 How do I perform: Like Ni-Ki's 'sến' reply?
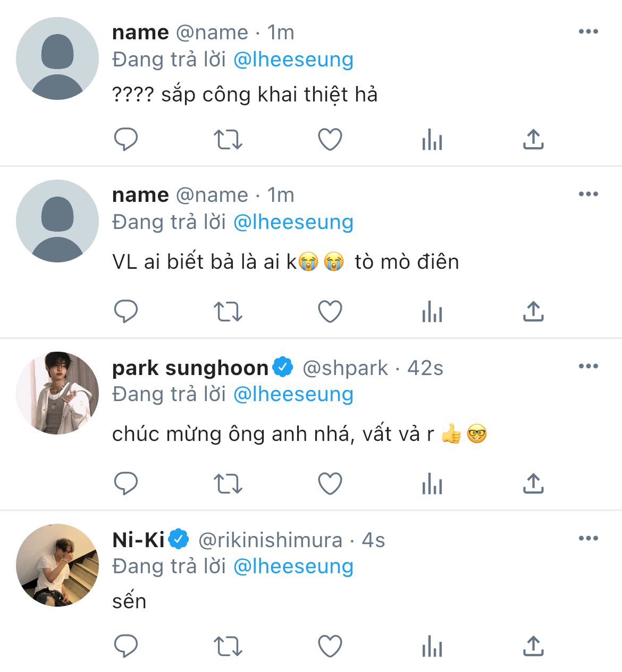point(330,647)
